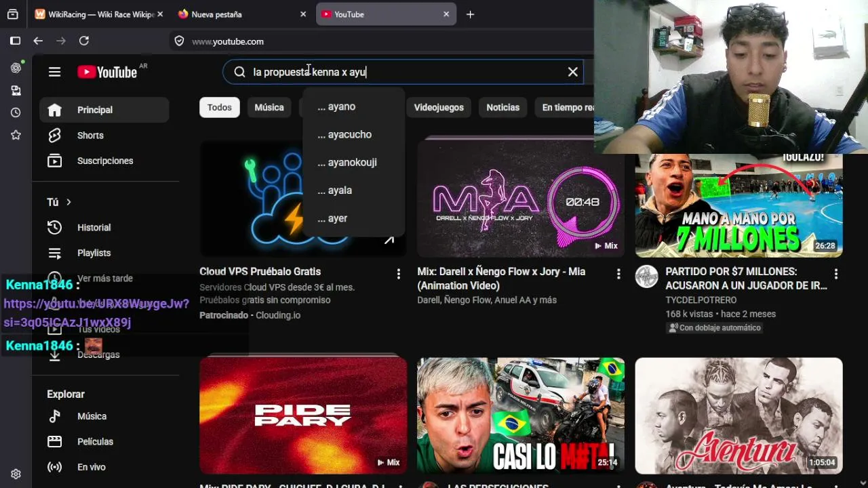The height and width of the screenshot is (488, 868).
Task: Filter feed by Música chip
Action: pos(269,107)
